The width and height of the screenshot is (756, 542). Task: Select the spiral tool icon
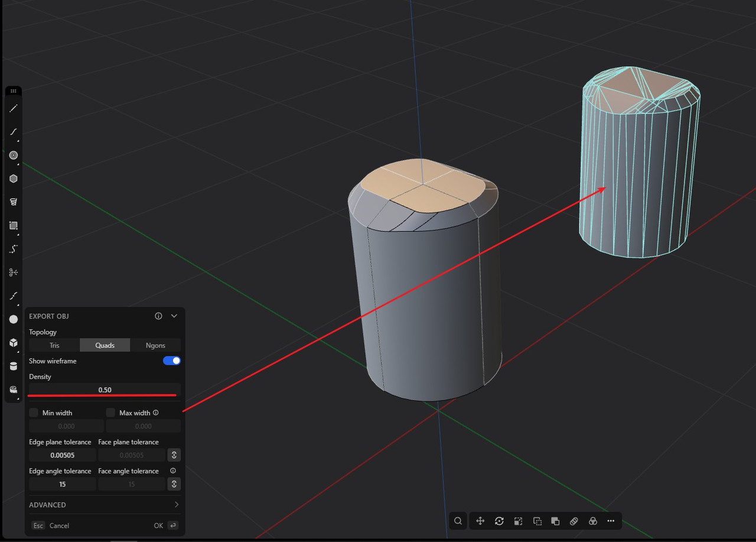(14, 202)
